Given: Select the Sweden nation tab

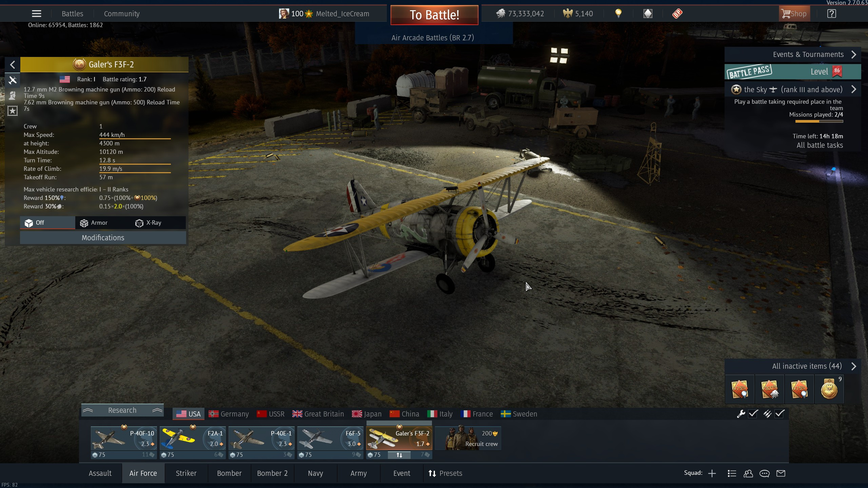Looking at the screenshot, I should (519, 414).
